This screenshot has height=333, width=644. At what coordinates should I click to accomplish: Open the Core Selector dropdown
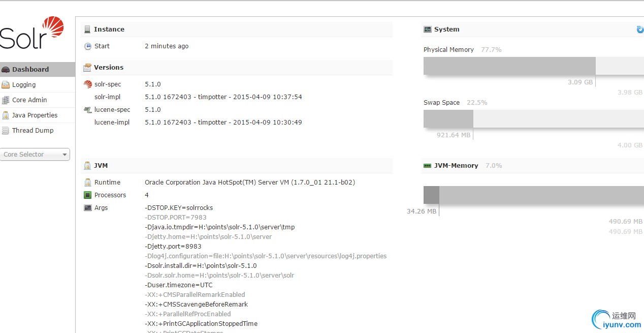coord(35,155)
